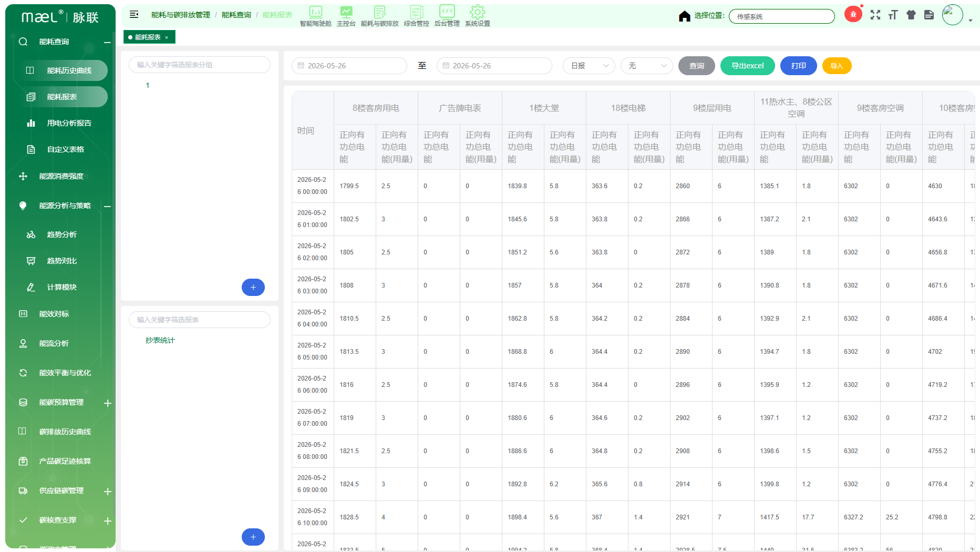Click the 查询 button
Screen dimensions: 980x552
(697, 66)
